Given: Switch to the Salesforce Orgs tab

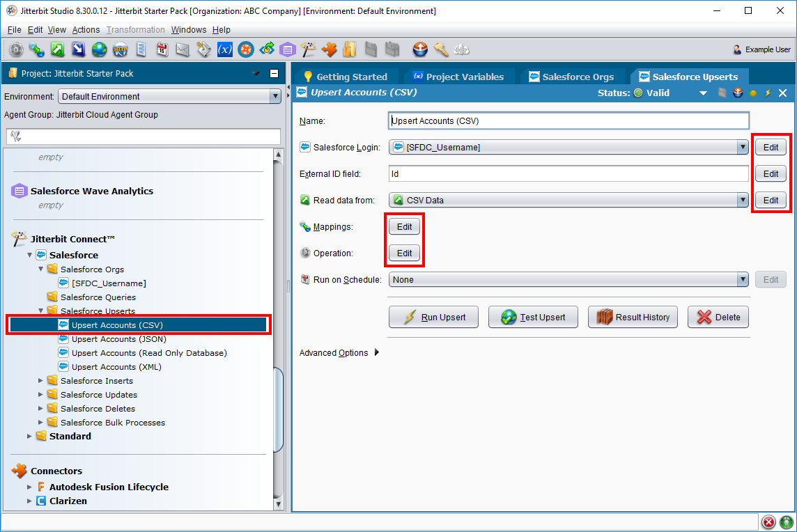Looking at the screenshot, I should (571, 77).
